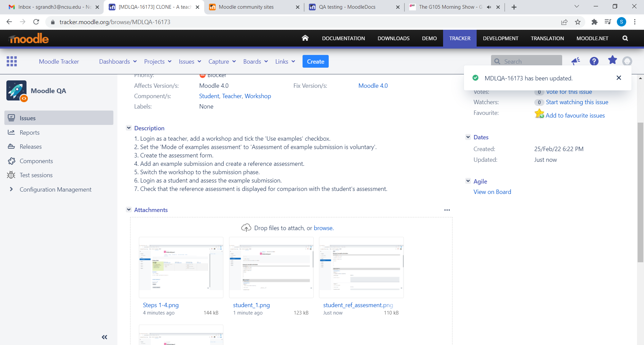Click the blue Create button
Viewport: 644px width, 345px height.
(x=316, y=62)
